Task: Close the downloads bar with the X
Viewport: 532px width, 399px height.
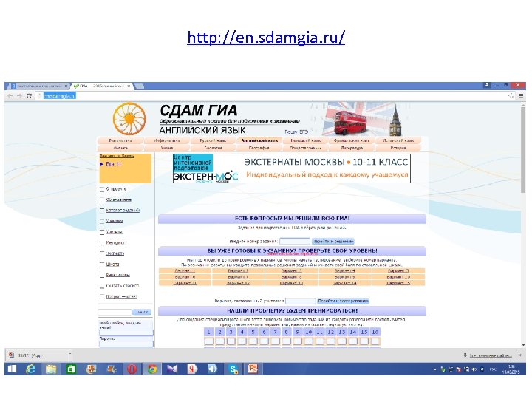Action: click(x=520, y=355)
